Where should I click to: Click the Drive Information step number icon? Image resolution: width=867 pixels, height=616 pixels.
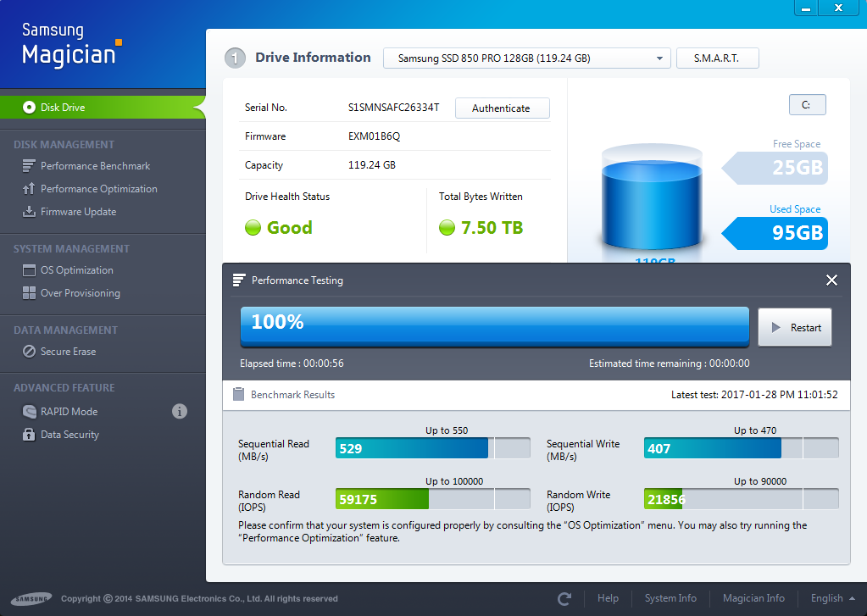[235, 58]
